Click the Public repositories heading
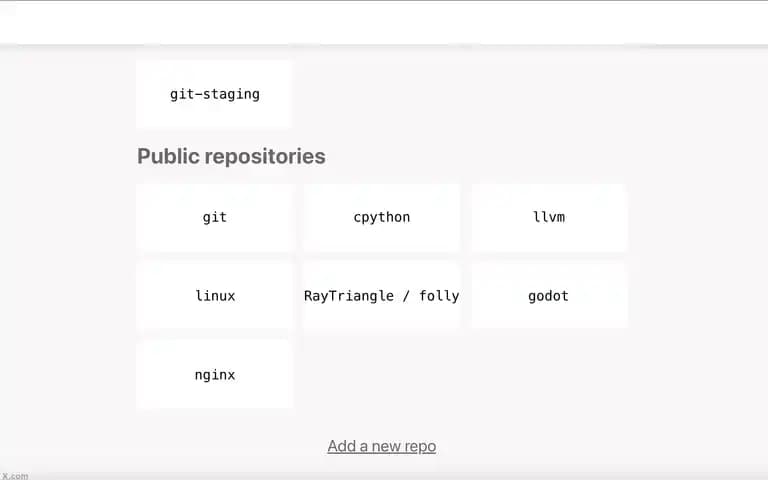Viewport: 768px width, 480px height. pos(231,157)
